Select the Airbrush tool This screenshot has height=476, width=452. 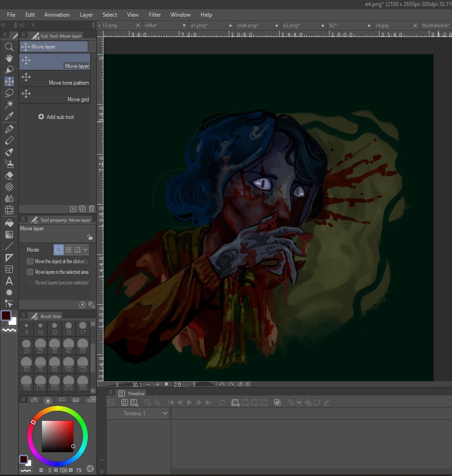(9, 164)
